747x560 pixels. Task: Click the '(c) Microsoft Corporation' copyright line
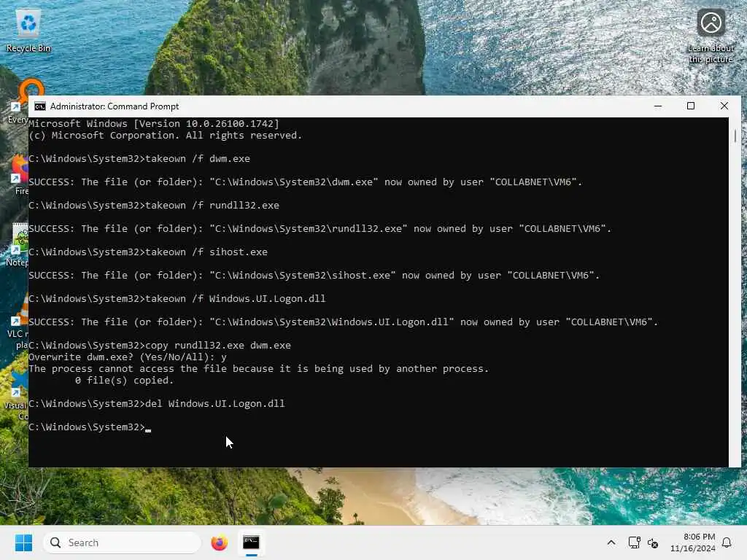coord(166,135)
